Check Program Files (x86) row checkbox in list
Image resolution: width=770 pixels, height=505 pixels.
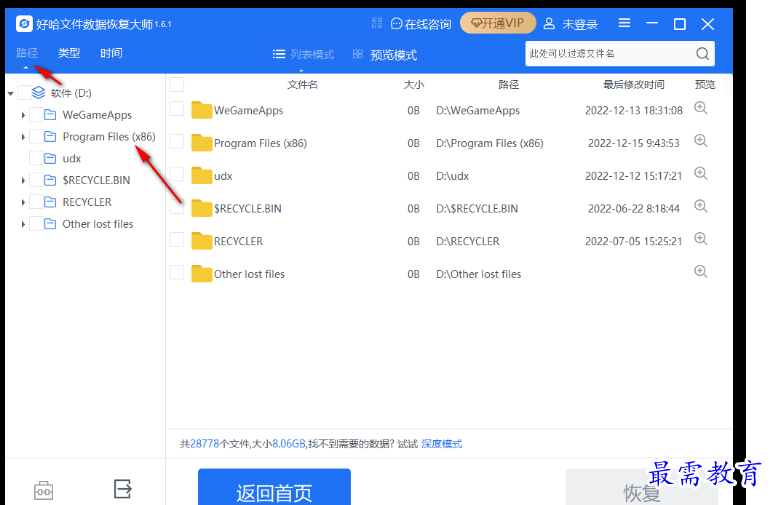click(177, 142)
